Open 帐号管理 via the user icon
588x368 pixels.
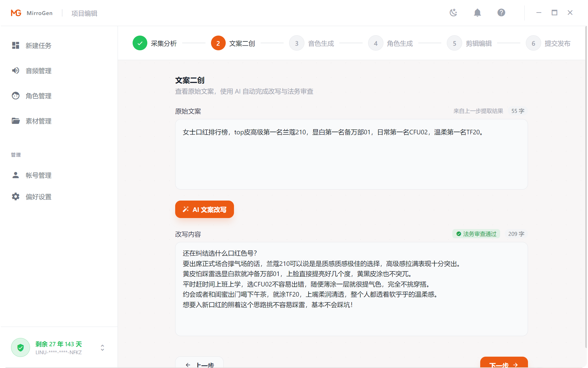click(x=16, y=175)
